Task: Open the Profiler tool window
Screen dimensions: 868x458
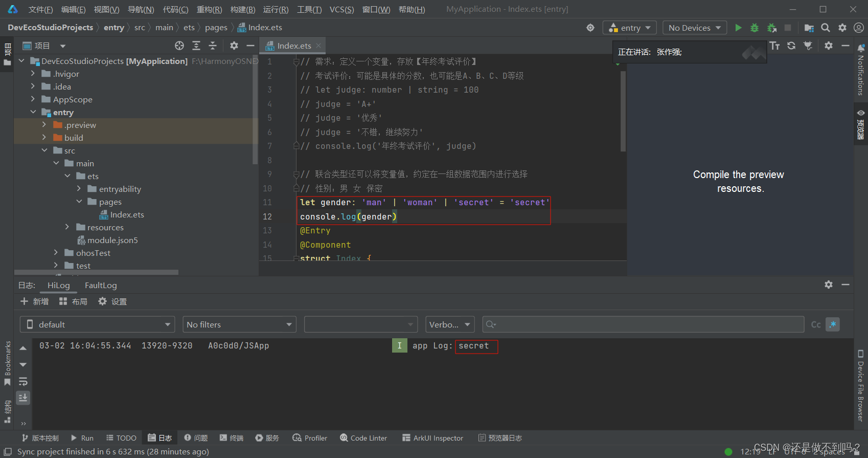Action: [310, 438]
